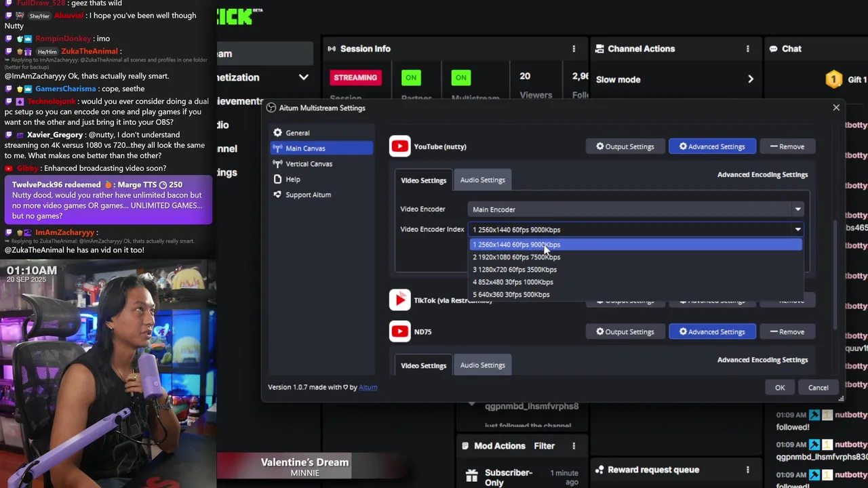Screen dimensions: 868x488
Task: Click the webcam video thumbnail
Action: coord(108,374)
